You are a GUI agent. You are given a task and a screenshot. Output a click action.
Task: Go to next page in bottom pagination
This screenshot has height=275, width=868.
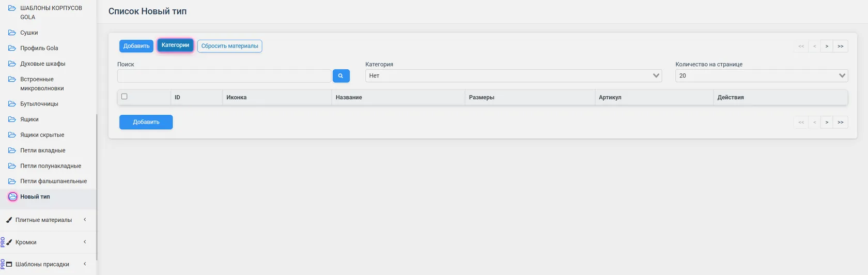tap(827, 122)
